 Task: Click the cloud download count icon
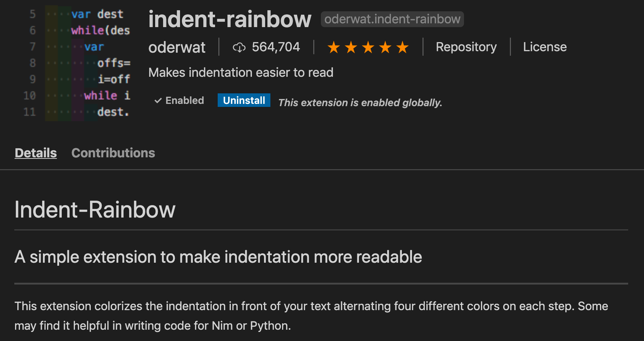click(x=240, y=47)
